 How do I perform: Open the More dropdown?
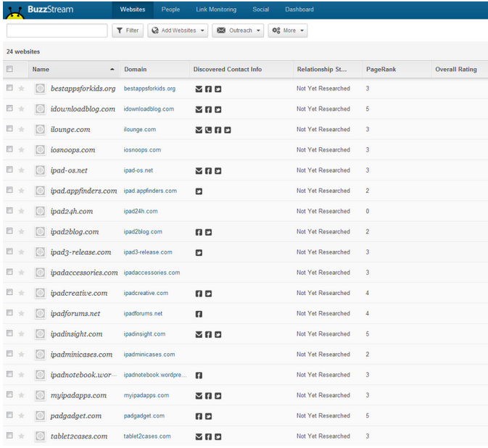(288, 30)
